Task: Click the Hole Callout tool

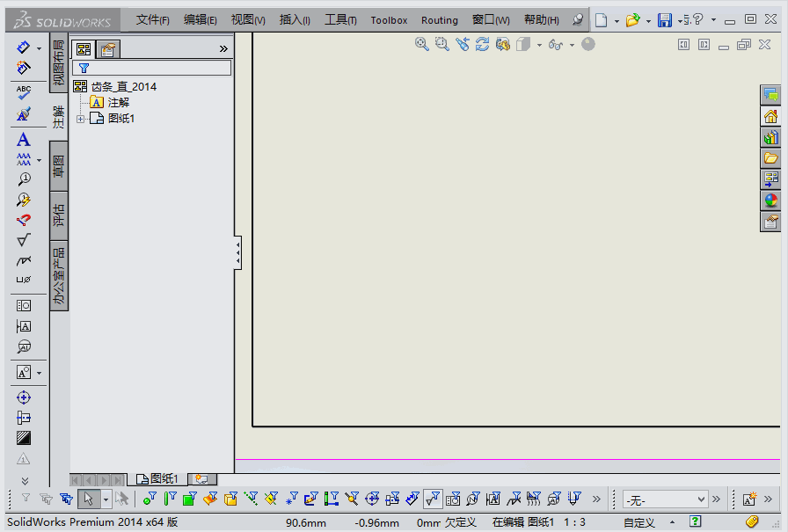Action: point(23,280)
